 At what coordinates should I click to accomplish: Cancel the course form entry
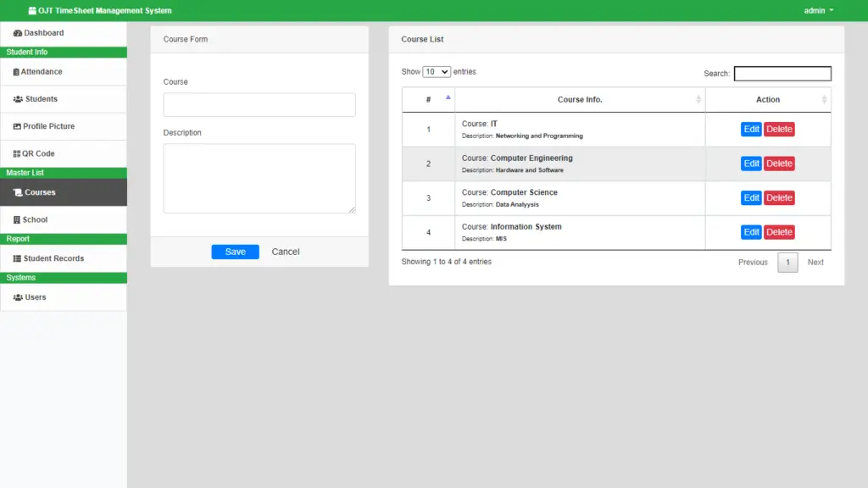[x=285, y=252]
